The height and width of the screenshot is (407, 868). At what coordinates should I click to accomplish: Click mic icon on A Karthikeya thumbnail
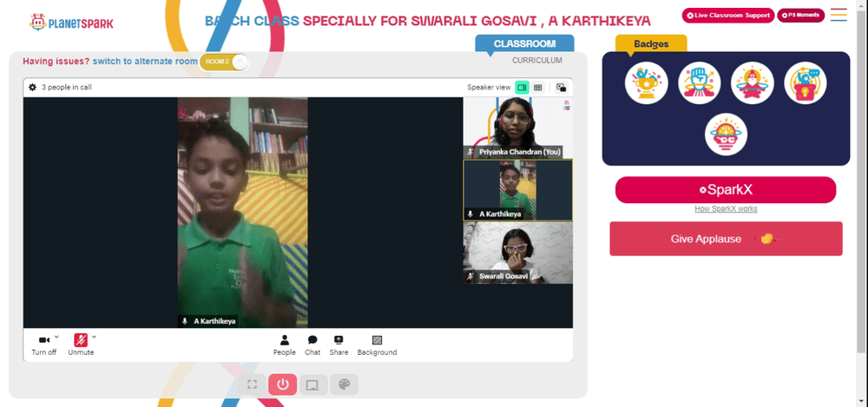(470, 213)
